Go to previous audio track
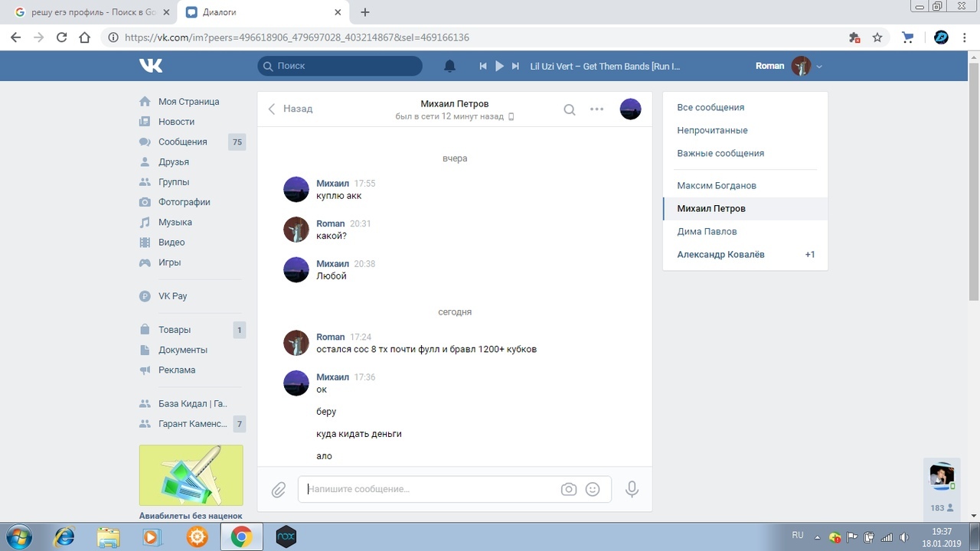This screenshot has height=551, width=980. 483,66
